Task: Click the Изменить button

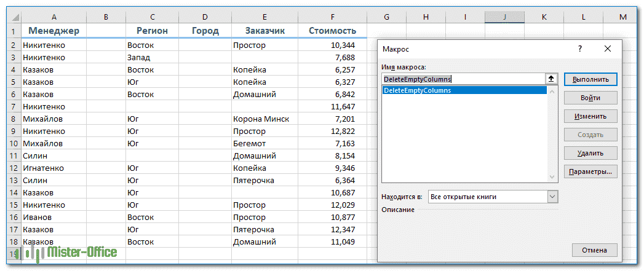Action: (x=590, y=116)
